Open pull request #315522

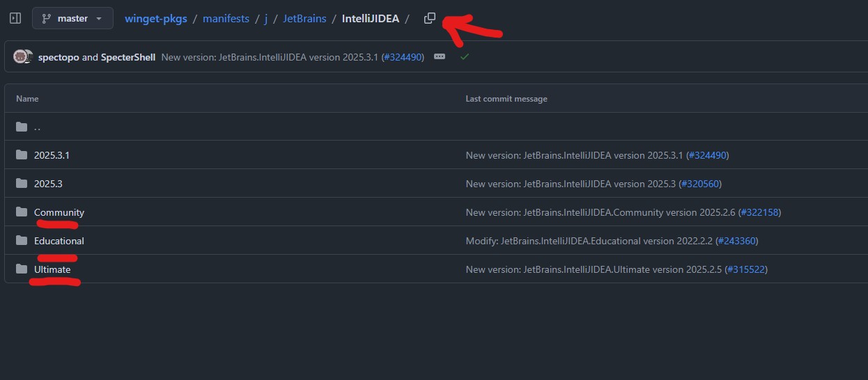point(746,269)
